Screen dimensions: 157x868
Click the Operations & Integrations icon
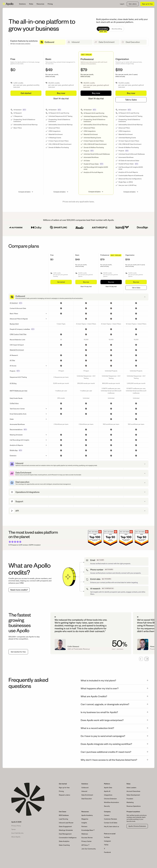point(12,492)
